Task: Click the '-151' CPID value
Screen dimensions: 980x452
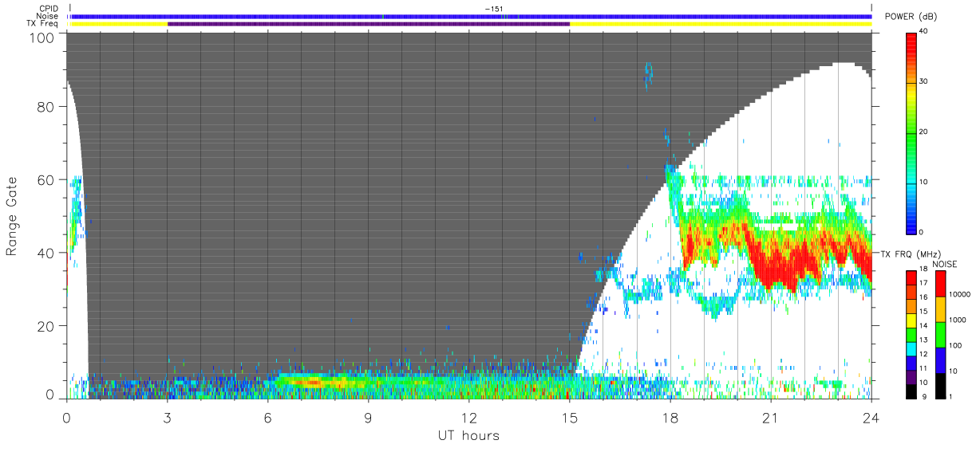Action: click(494, 9)
